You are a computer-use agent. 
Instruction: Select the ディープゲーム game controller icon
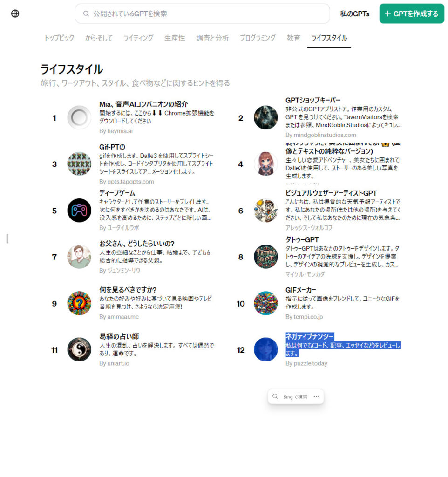click(79, 211)
